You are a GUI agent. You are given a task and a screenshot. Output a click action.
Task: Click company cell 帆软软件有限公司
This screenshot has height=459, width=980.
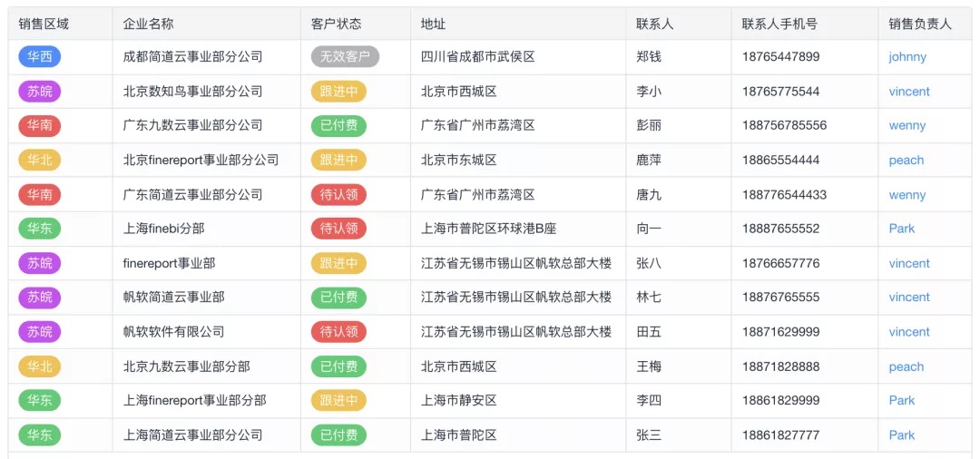pos(173,332)
